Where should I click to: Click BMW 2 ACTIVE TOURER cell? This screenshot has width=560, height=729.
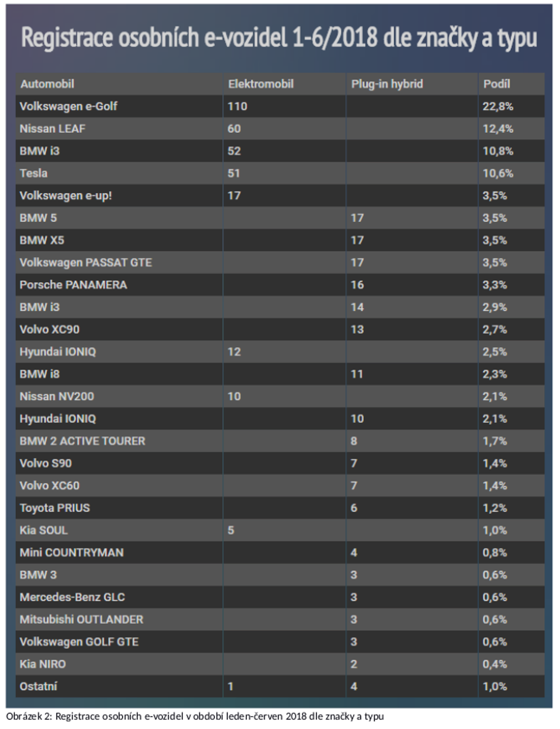[x=82, y=441]
